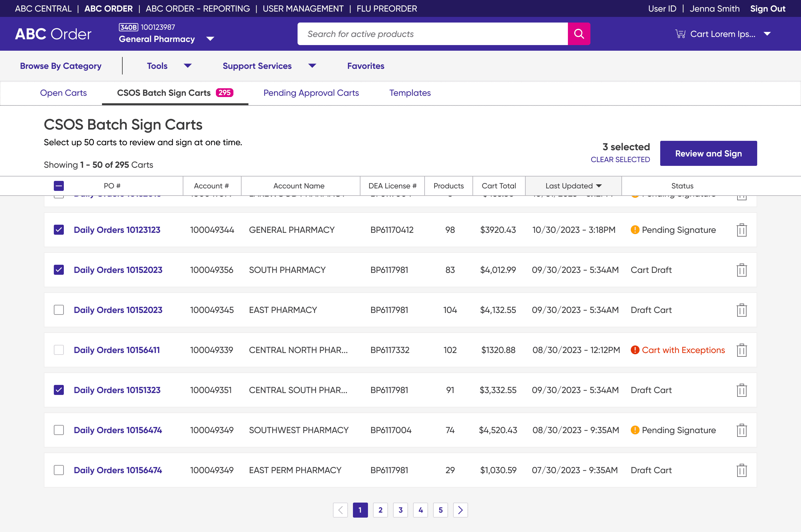This screenshot has height=532, width=801.
Task: Uncheck the GENERAL PHARMACY row checkbox
Action: 59,230
